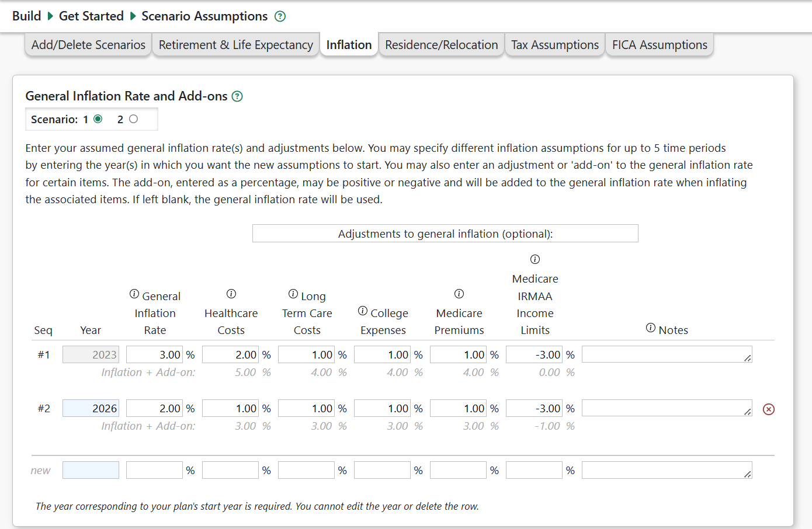Click info icon for General Inflation Rate
The image size is (812, 529).
click(x=134, y=294)
